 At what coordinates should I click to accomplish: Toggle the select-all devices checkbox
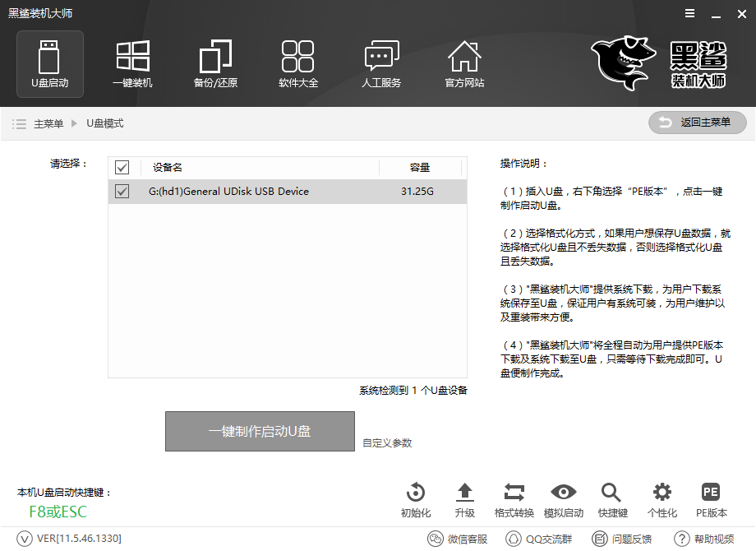pos(122,167)
